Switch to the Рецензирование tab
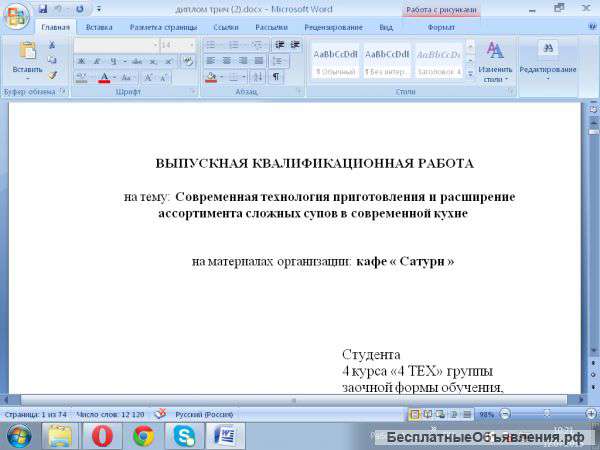The width and height of the screenshot is (600, 450). 333,28
